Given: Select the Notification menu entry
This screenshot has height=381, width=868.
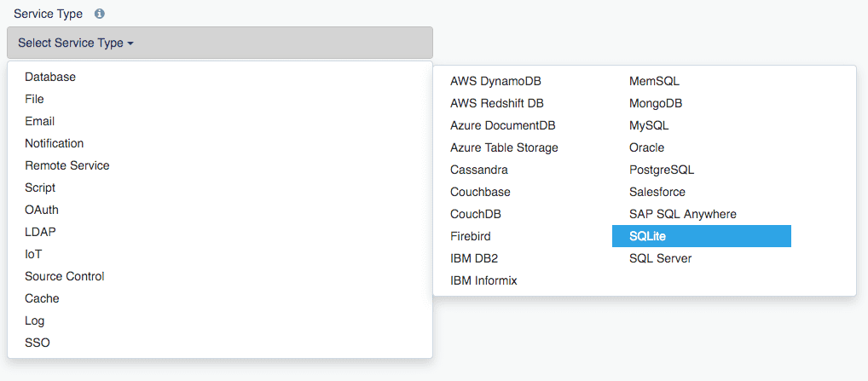Looking at the screenshot, I should (x=55, y=143).
